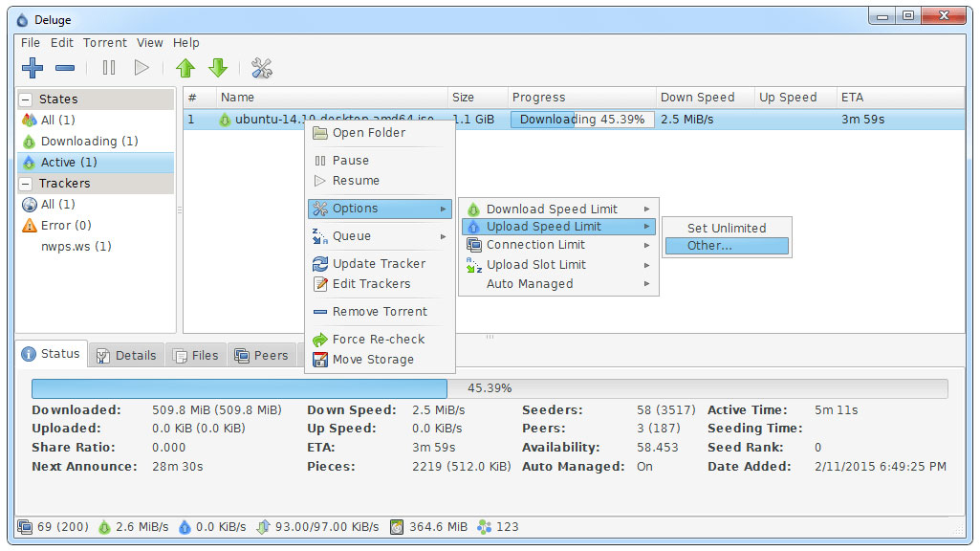Choose Set Unlimited upload speed
Viewport: 980px width, 551px height.
727,229
